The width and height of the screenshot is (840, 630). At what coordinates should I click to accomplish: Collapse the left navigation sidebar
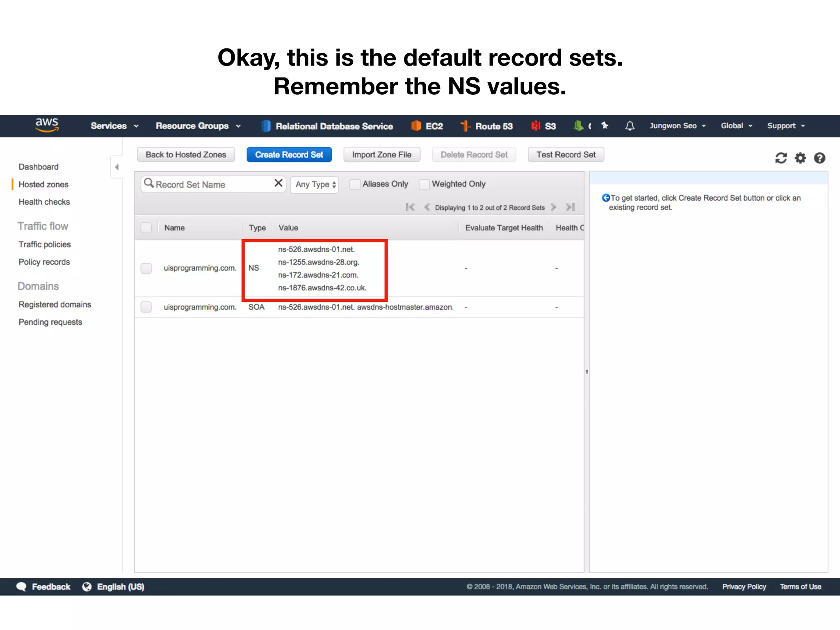click(117, 167)
